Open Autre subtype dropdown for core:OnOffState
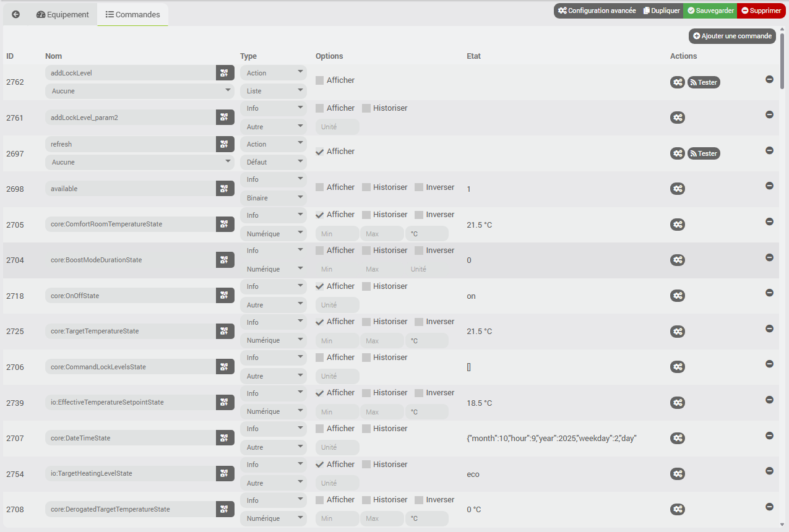The image size is (789, 532). click(x=274, y=305)
